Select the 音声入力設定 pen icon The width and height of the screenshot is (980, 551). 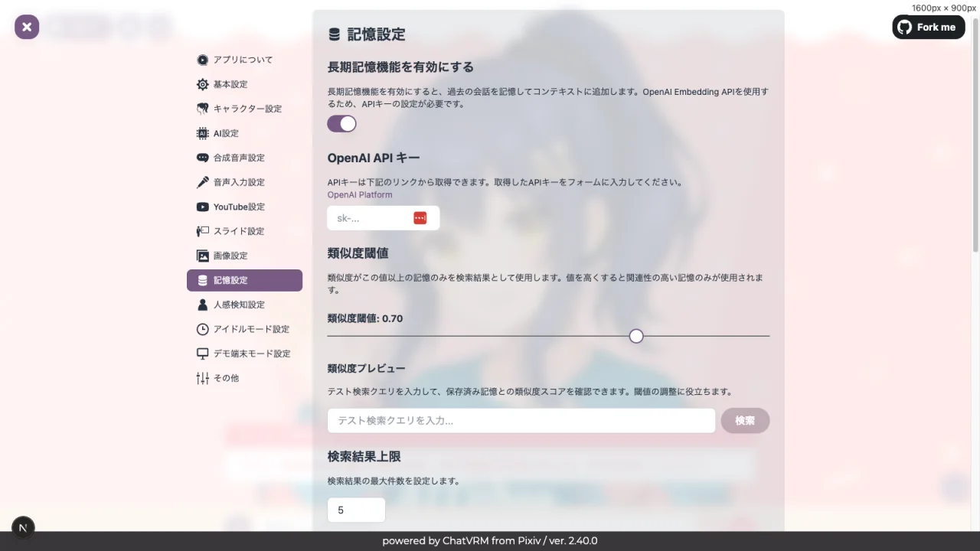click(x=202, y=182)
